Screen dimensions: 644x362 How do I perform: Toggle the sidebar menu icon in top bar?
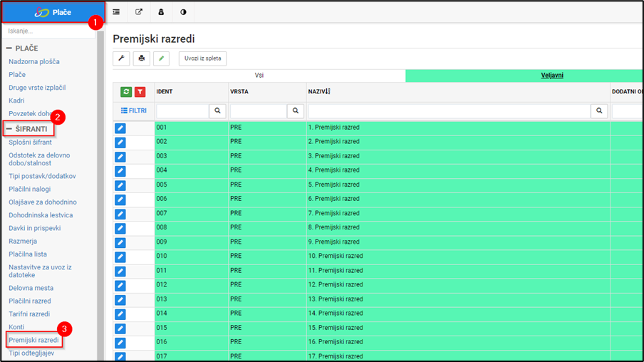(x=116, y=12)
